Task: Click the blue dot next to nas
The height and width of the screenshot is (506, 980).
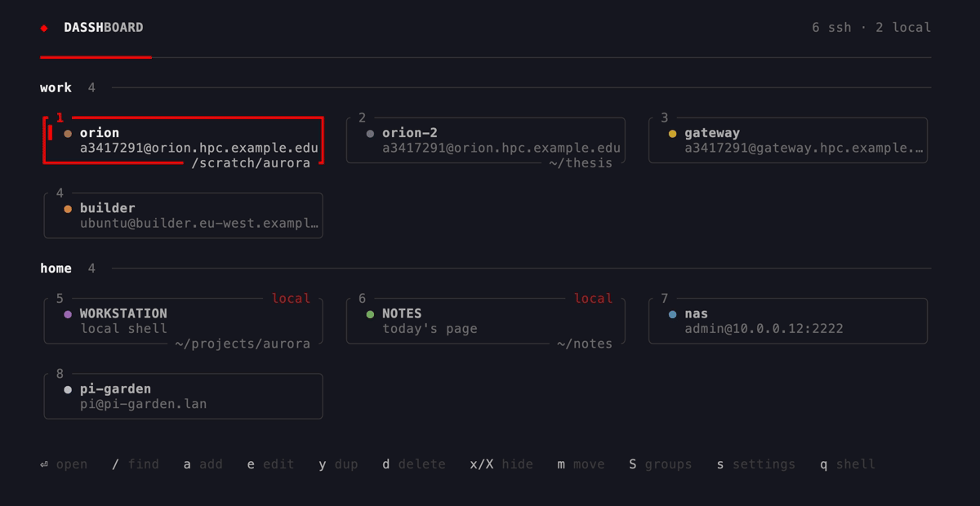Action: (x=672, y=314)
